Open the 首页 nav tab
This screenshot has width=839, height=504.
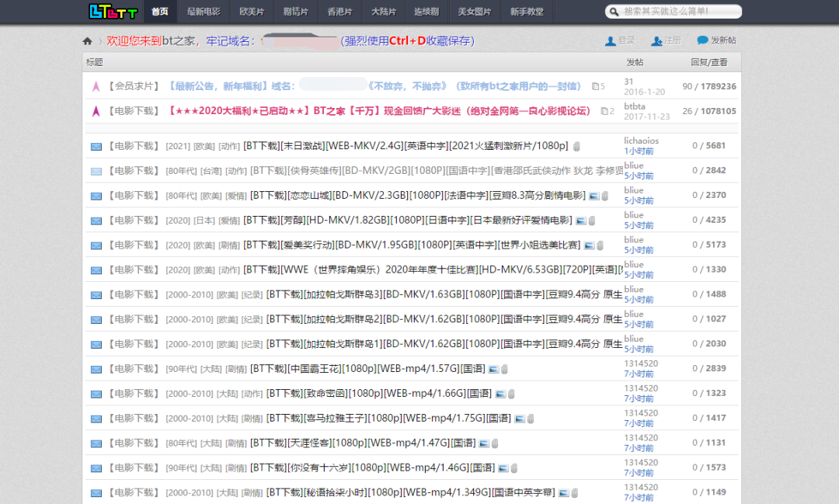click(160, 11)
